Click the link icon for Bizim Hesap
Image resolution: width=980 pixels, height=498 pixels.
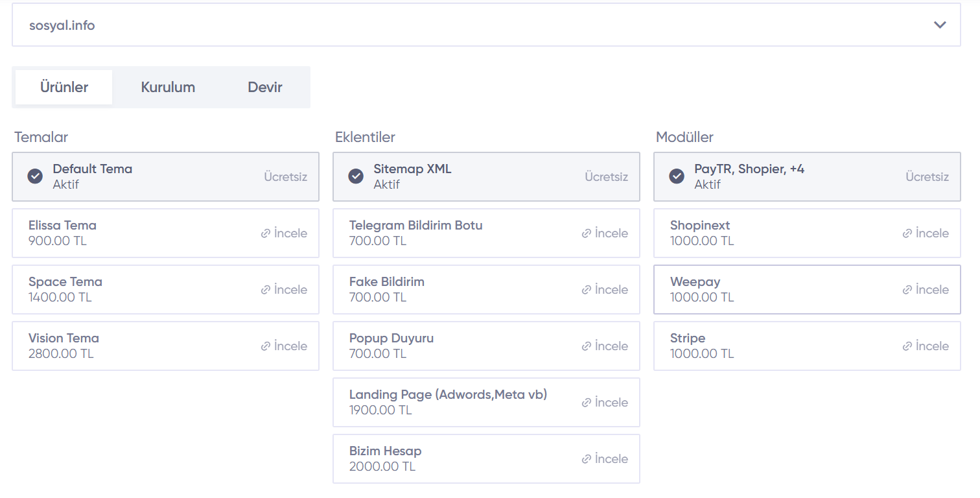pos(586,459)
